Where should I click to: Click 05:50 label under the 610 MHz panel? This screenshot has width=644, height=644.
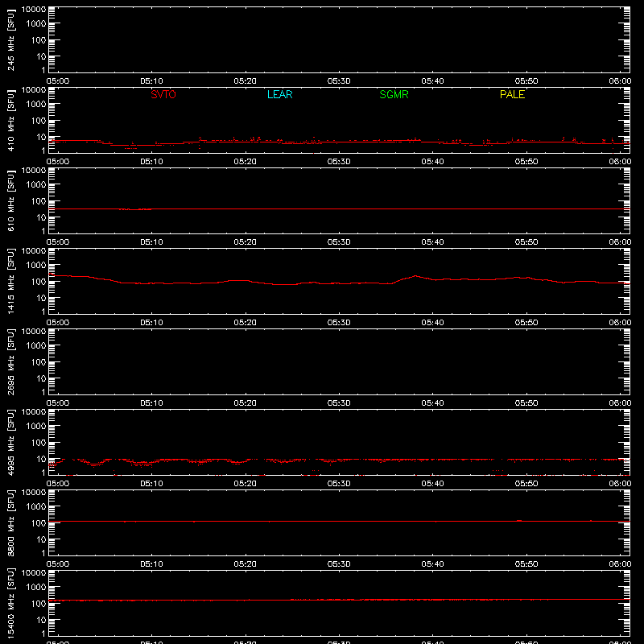tap(526, 242)
